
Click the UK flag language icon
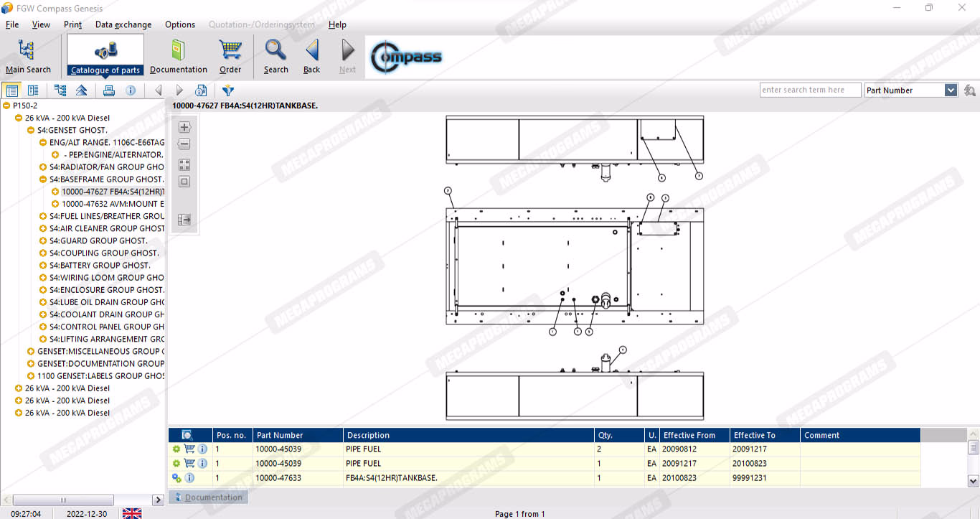click(x=132, y=513)
